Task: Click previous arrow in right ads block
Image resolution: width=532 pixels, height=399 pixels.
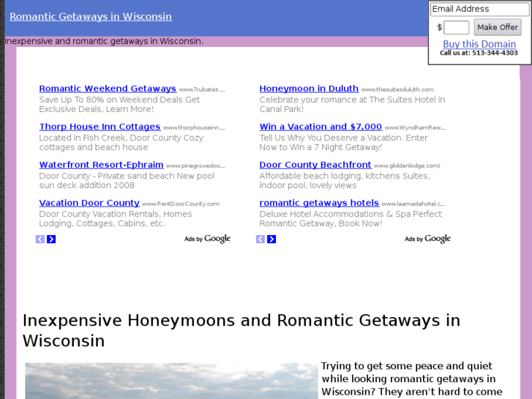Action: [261, 239]
